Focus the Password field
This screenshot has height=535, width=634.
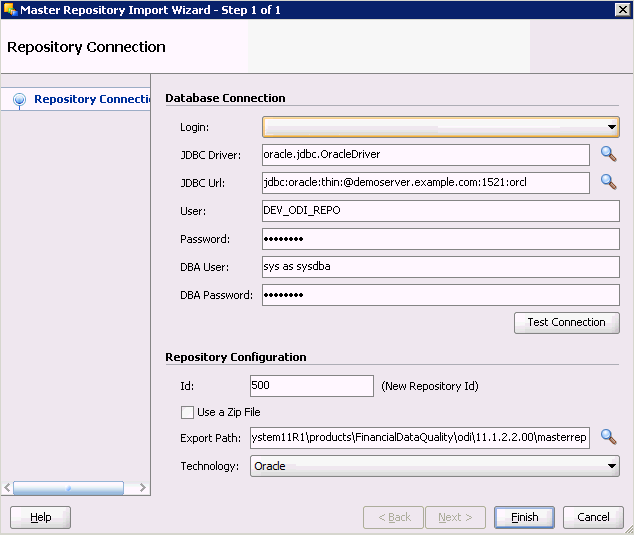click(x=440, y=239)
